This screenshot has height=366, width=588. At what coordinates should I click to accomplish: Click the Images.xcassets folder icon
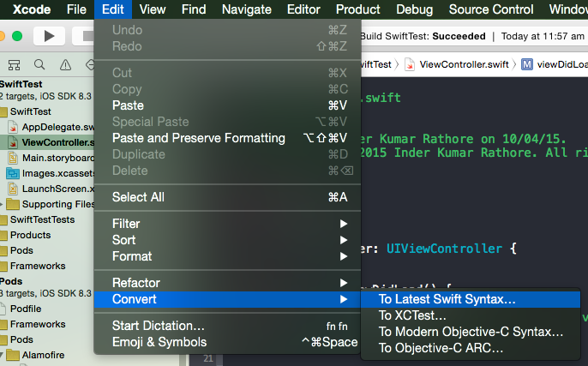click(15, 173)
